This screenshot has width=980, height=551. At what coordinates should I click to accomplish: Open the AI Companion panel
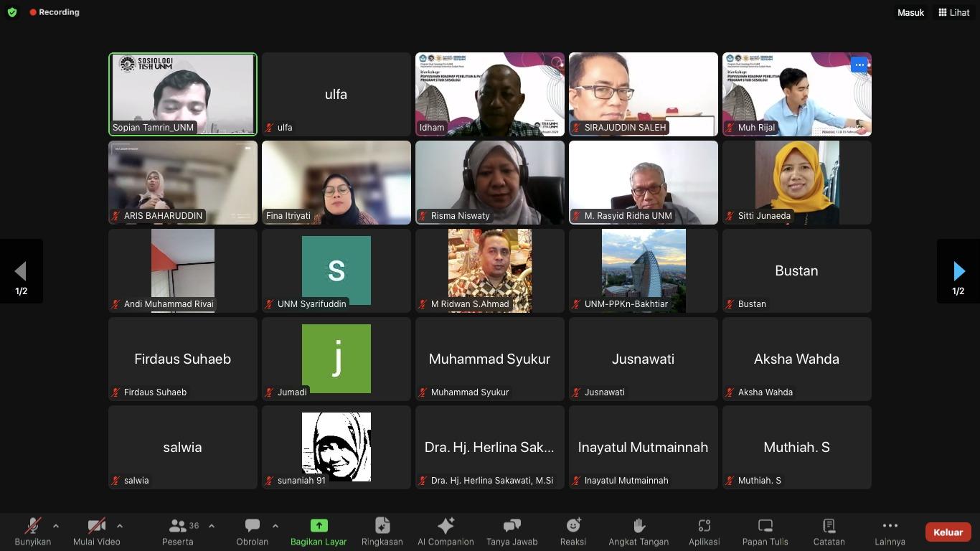[446, 532]
